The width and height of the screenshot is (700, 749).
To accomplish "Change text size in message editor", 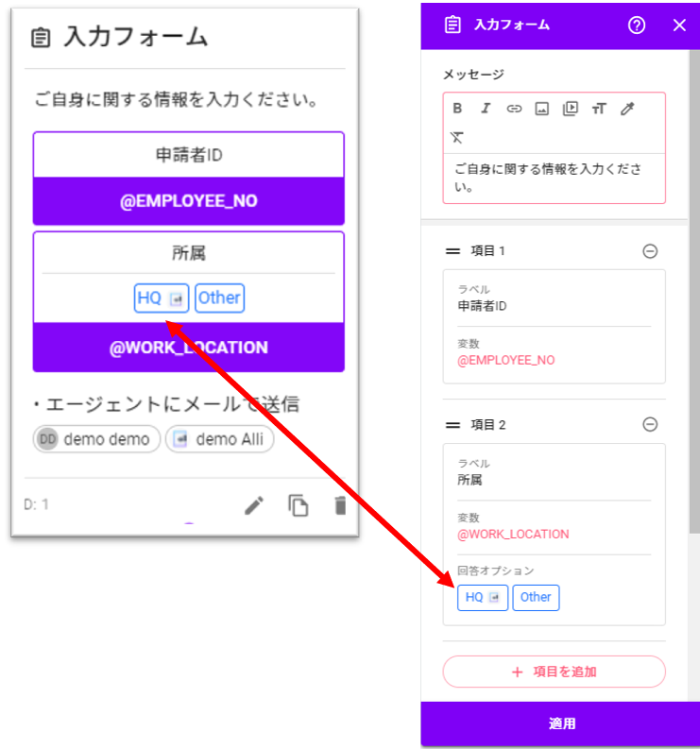I will 599,109.
